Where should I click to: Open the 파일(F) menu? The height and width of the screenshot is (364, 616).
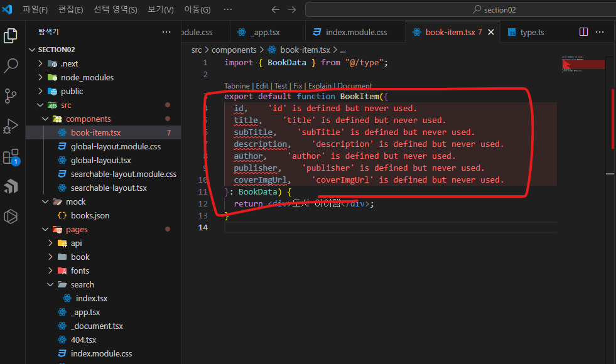click(x=35, y=9)
